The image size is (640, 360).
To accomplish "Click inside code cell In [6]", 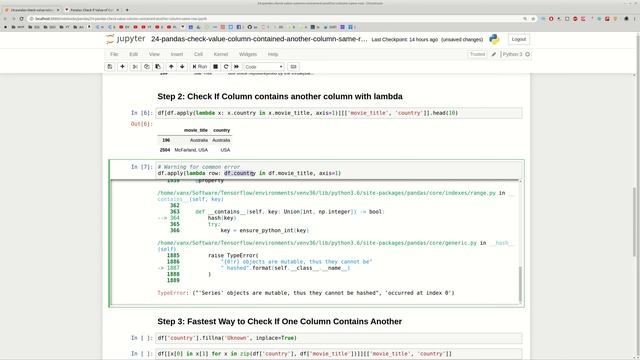I will [338, 113].
